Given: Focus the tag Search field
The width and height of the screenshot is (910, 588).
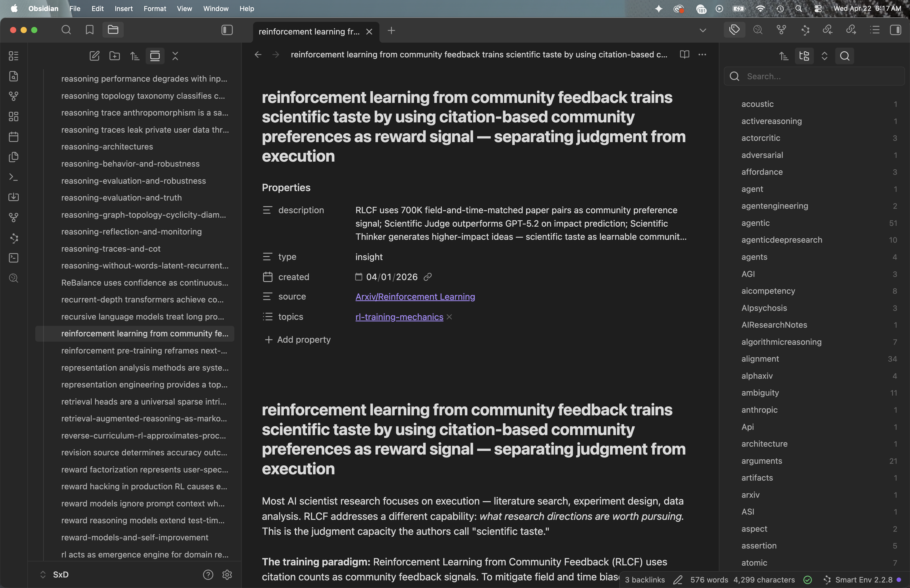Looking at the screenshot, I should click(x=821, y=76).
